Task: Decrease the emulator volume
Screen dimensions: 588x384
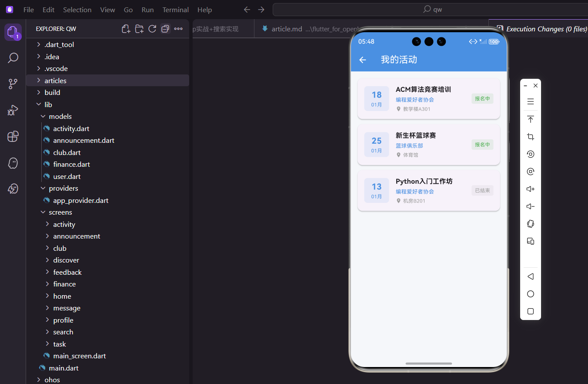Action: pyautogui.click(x=530, y=206)
